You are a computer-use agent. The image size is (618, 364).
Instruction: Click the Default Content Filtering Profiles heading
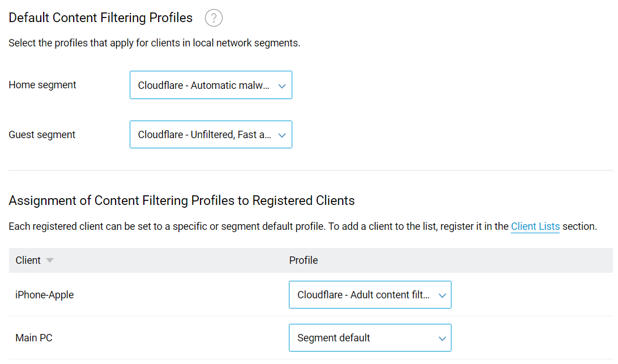(101, 18)
